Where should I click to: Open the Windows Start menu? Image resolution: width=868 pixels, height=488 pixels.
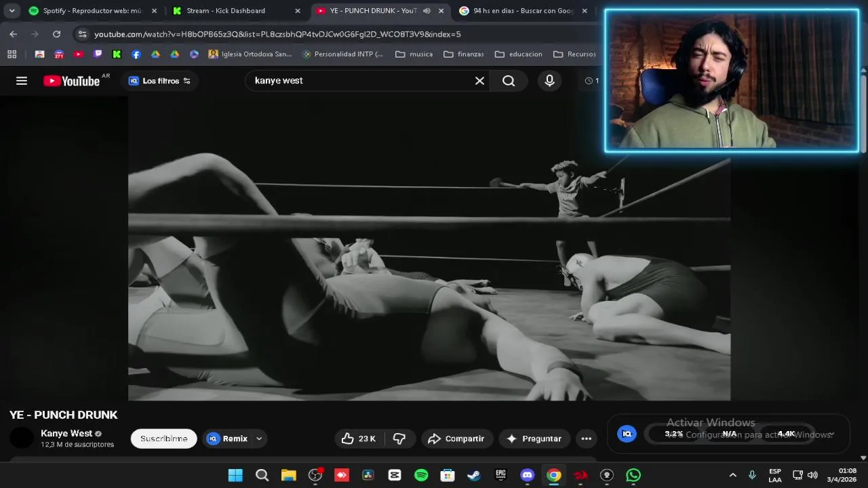[x=235, y=475]
